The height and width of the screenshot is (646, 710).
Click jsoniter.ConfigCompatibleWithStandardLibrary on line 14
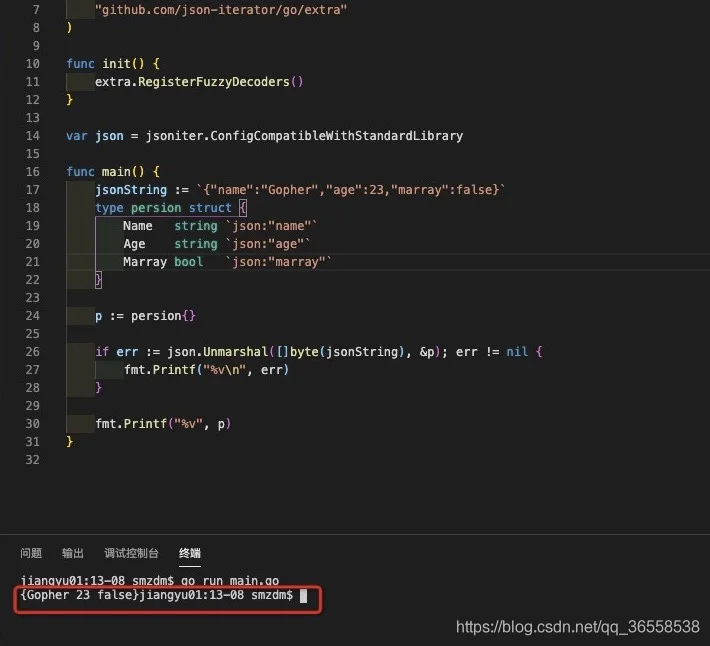tap(297, 136)
